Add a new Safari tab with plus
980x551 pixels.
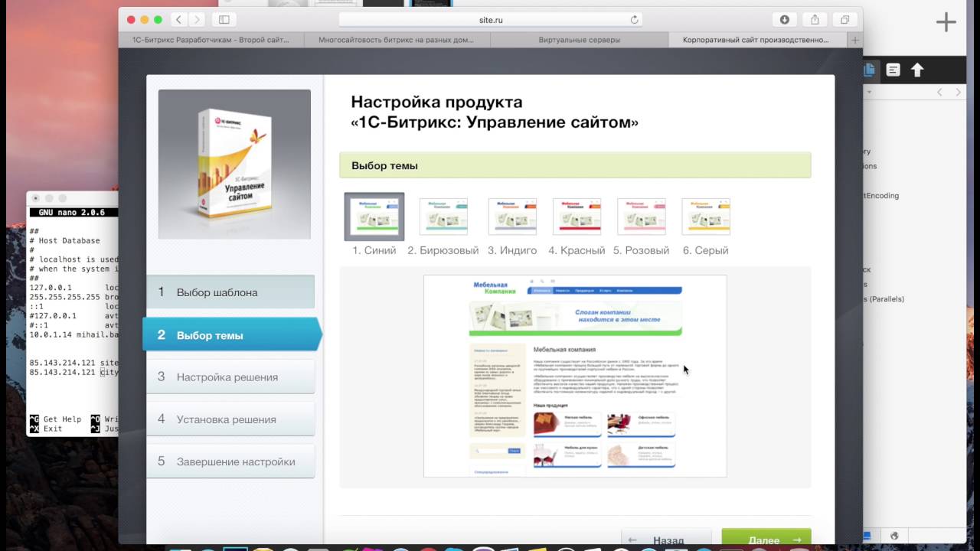[x=855, y=40]
